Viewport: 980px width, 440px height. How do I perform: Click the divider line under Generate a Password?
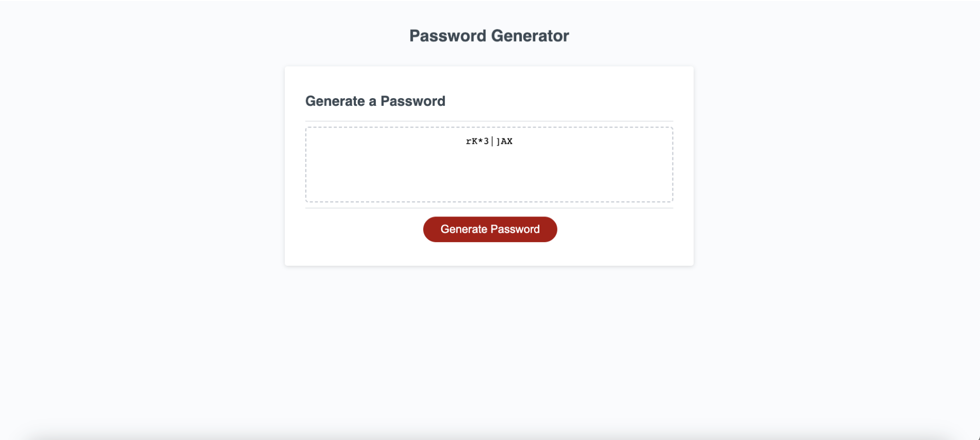(489, 120)
